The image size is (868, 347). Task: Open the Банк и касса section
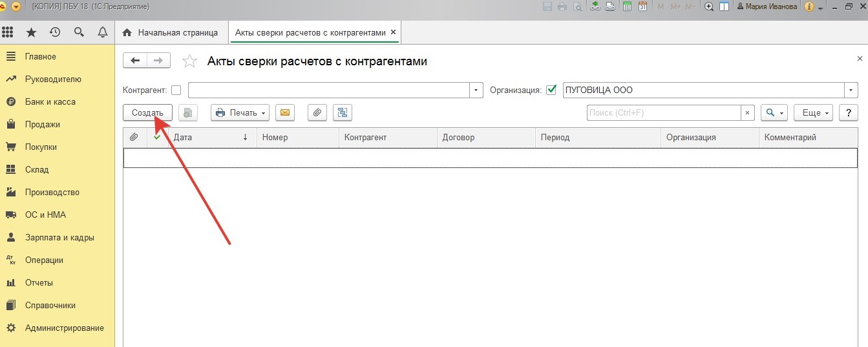pos(50,101)
